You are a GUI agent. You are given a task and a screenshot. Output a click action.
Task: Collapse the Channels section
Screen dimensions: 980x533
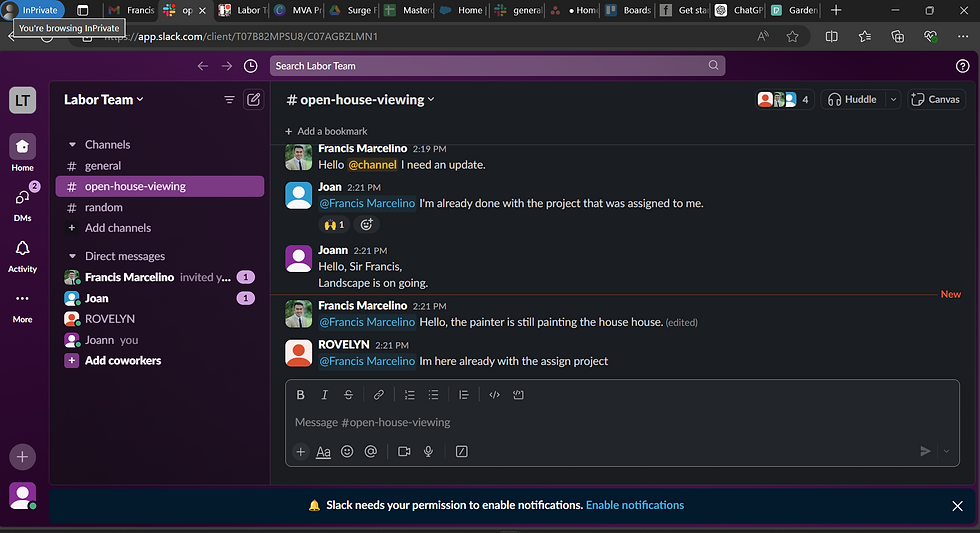72,144
